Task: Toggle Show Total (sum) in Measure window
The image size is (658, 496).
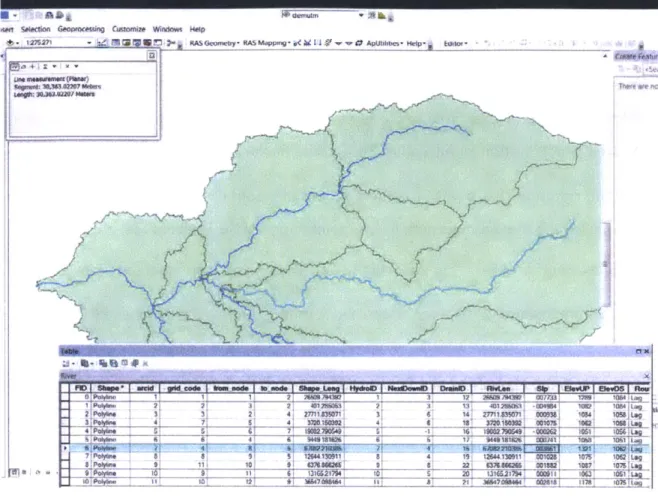Action: pyautogui.click(x=44, y=66)
